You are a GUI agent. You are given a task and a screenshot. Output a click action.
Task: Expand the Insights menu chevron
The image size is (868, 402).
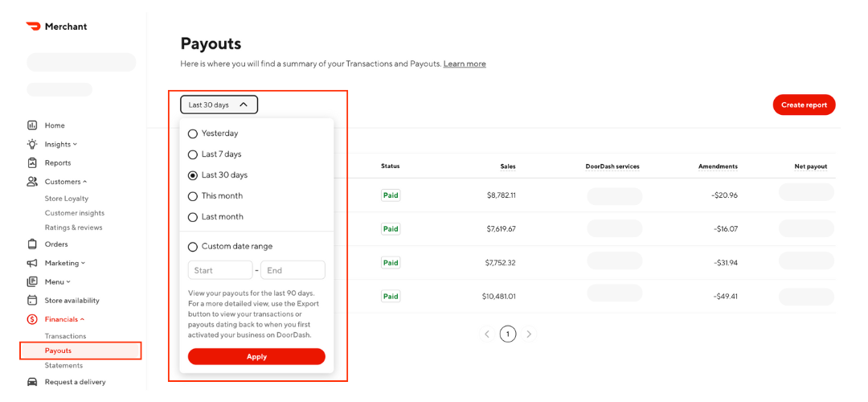75,145
